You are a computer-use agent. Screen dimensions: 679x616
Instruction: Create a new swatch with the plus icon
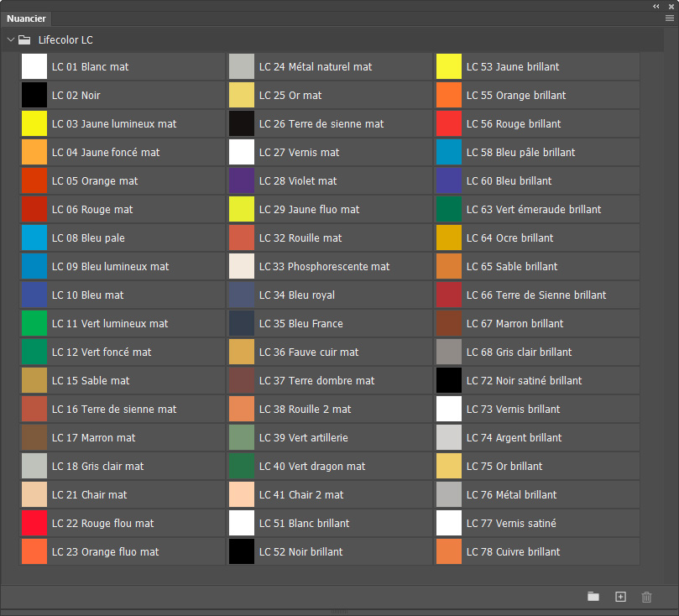[x=620, y=597]
